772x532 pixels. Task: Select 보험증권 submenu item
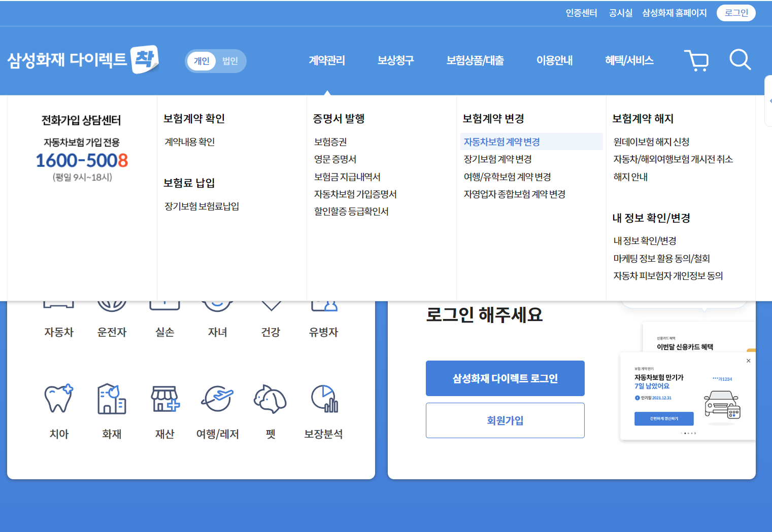pyautogui.click(x=330, y=142)
